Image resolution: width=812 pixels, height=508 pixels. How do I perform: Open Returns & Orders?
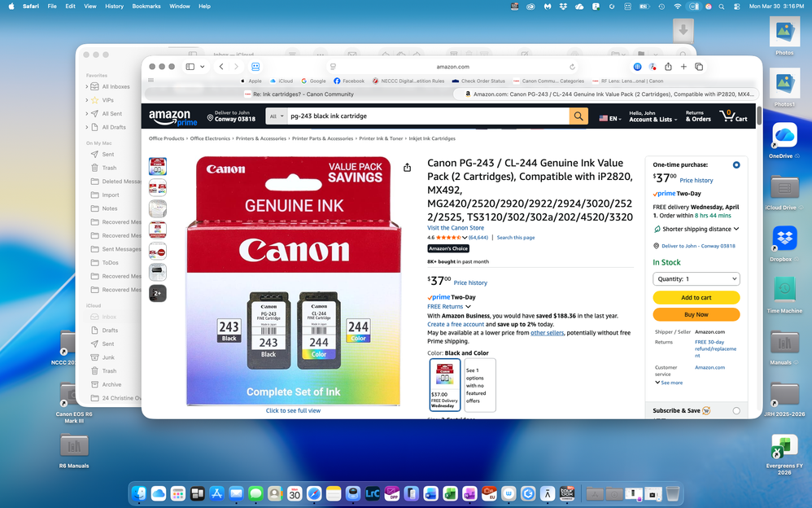(x=698, y=116)
